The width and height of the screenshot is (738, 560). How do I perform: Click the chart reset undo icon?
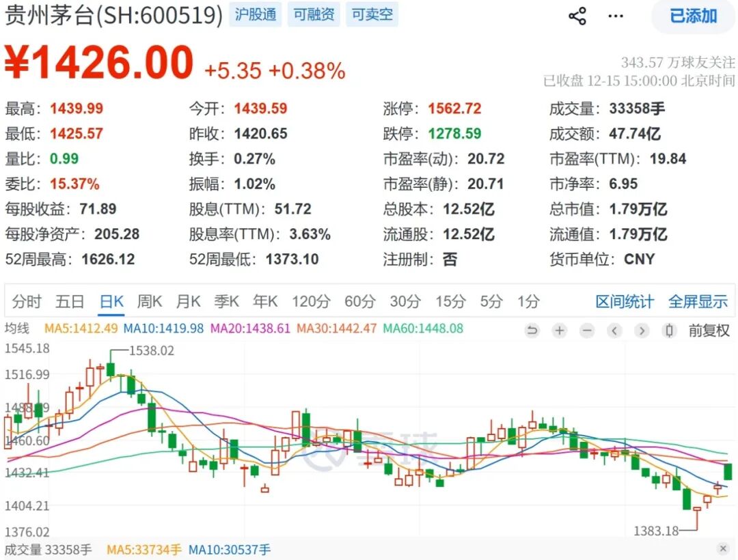click(532, 331)
